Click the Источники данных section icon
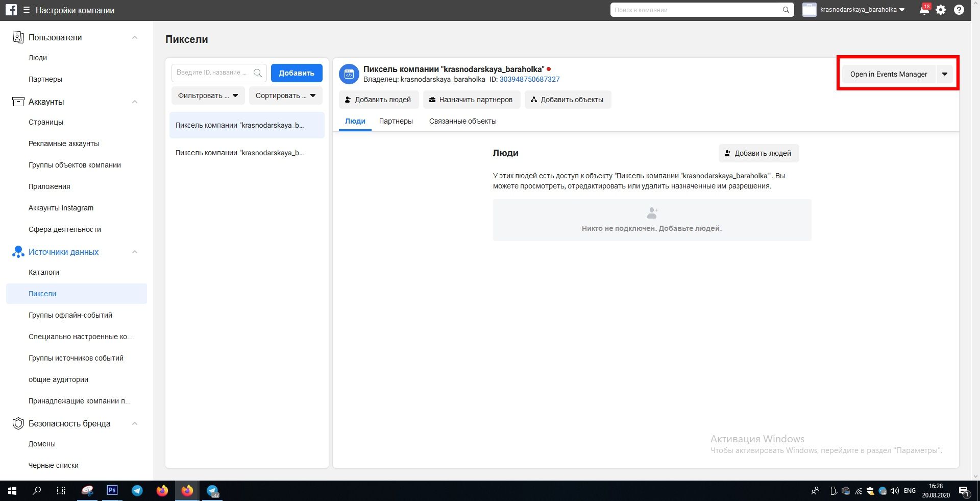Image resolution: width=980 pixels, height=501 pixels. 18,252
